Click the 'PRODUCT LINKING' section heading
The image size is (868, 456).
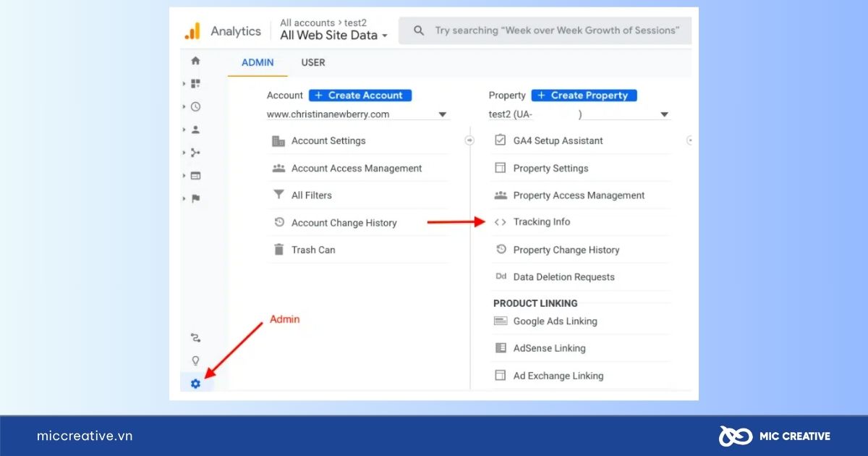tap(535, 303)
